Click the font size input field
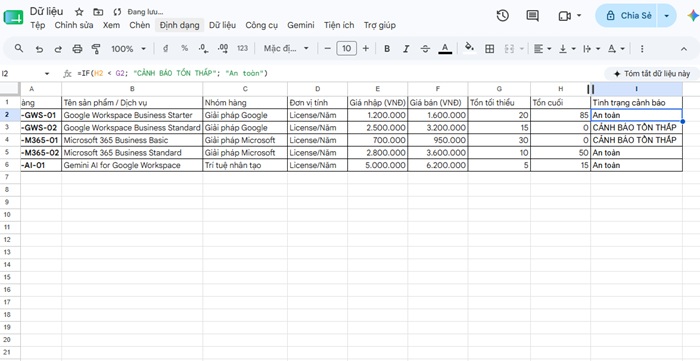 click(346, 49)
